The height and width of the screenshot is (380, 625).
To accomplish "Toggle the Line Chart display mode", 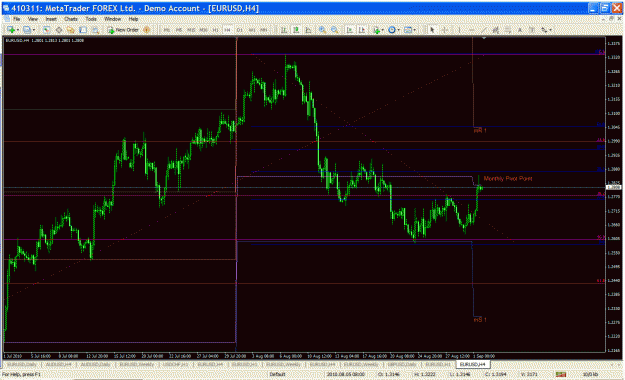I will click(x=308, y=30).
